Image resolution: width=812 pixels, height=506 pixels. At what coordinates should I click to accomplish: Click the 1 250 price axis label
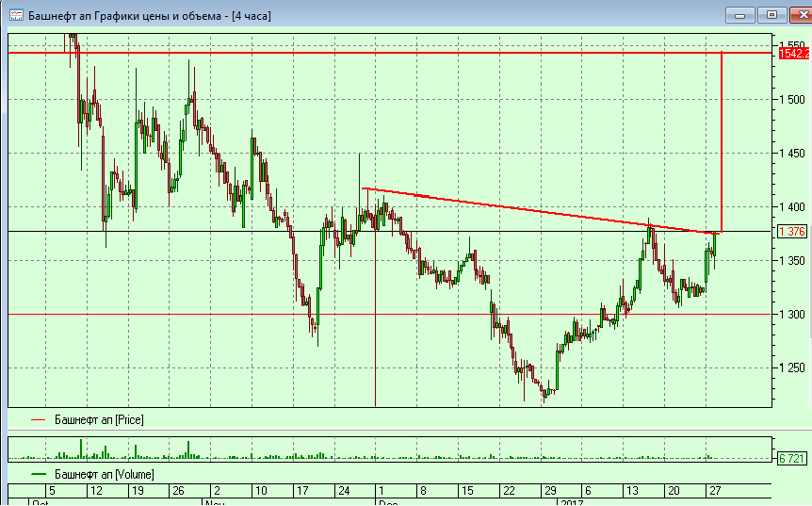[x=793, y=367]
